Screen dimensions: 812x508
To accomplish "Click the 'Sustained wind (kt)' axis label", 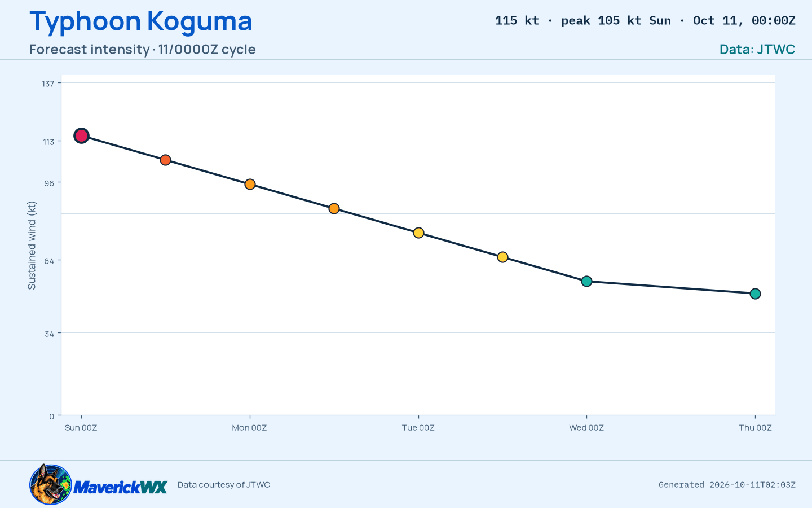I will pos(32,246).
